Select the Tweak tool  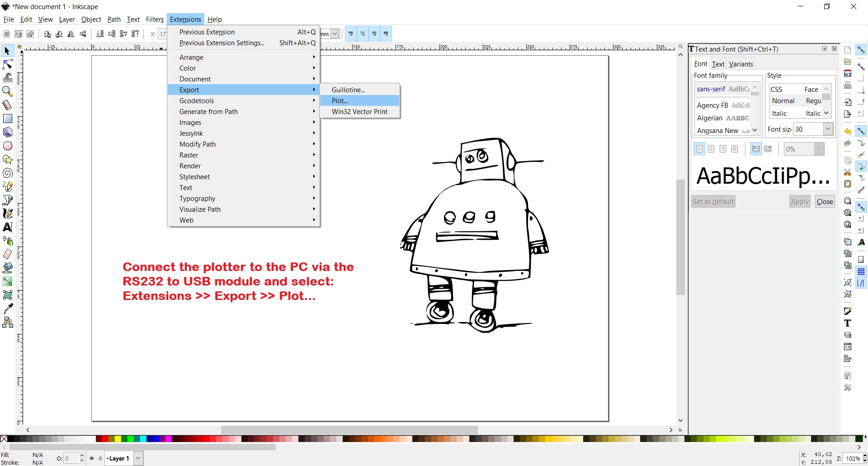(x=8, y=78)
